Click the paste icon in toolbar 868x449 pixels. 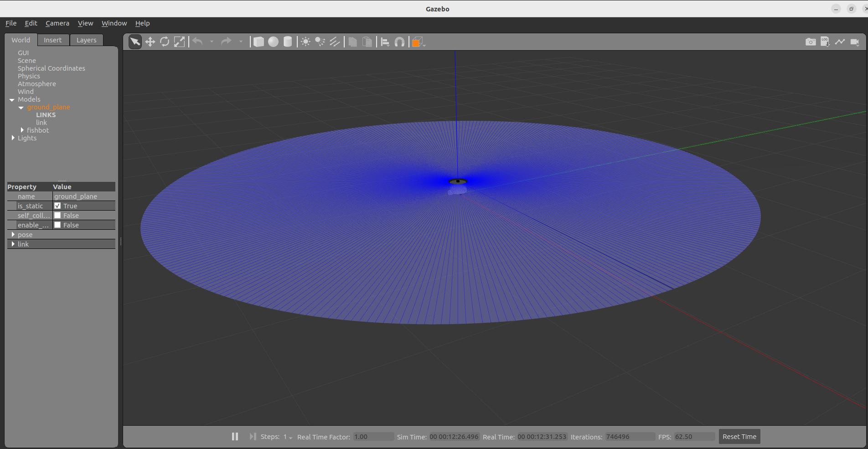point(367,42)
